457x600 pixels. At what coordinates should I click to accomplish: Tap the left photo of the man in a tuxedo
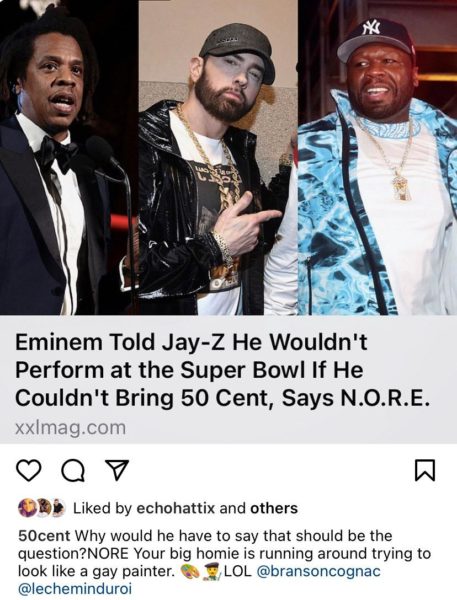click(x=69, y=157)
